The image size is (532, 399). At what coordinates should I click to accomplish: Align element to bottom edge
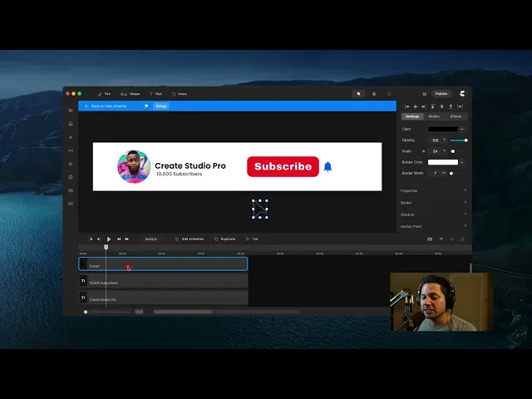point(451,106)
